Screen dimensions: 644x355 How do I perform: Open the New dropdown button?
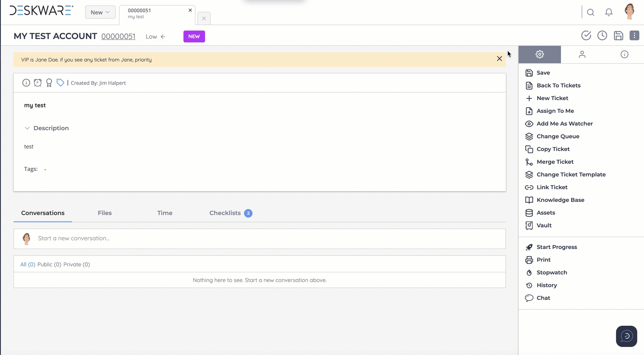point(100,12)
